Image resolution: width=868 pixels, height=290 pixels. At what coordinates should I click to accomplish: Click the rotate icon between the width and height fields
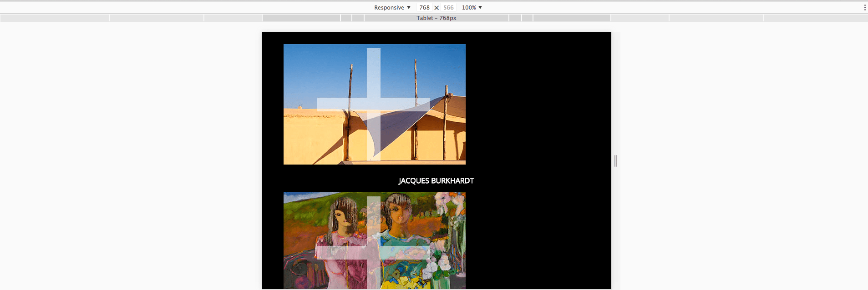click(x=437, y=8)
